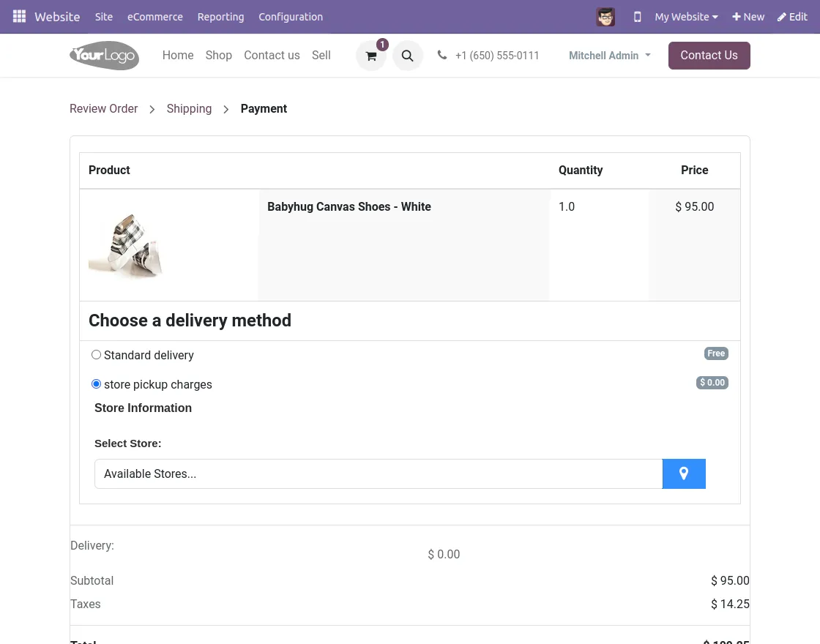Click the user avatar in top bar

[x=605, y=17]
